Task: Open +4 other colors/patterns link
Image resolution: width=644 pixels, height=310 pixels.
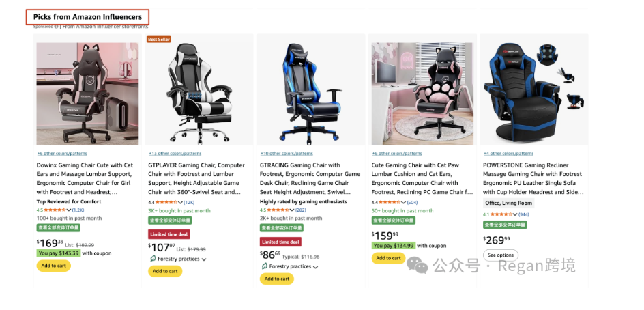Action: pos(508,154)
